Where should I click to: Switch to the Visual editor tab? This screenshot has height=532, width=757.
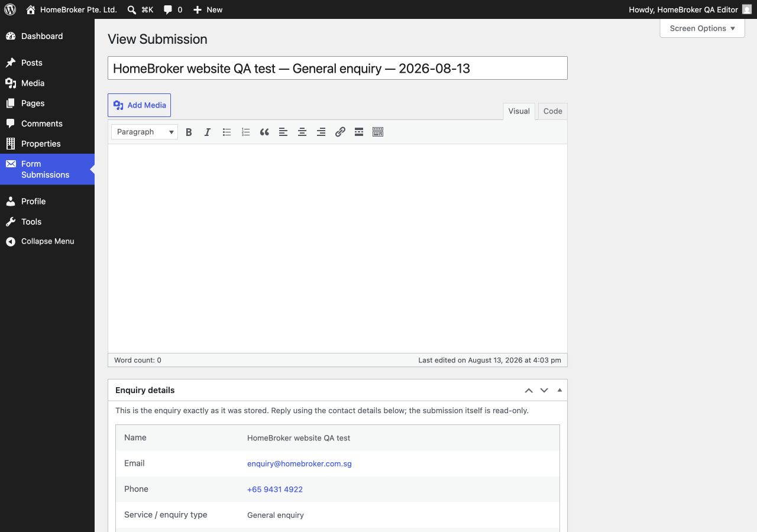point(519,111)
